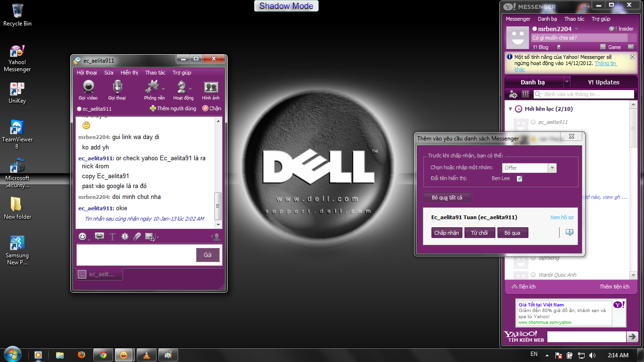Viewport: 644px width, 362px height.
Task: Switch to the Y! Updates tab
Action: coord(603,82)
